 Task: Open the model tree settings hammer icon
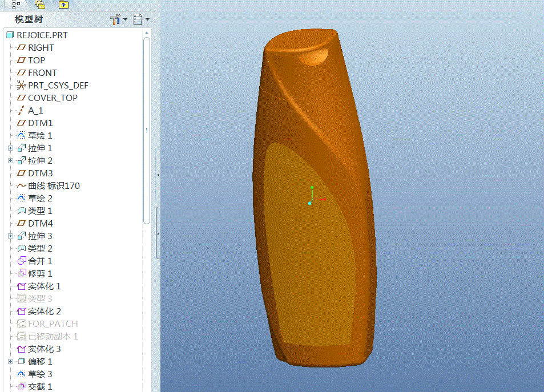[115, 19]
